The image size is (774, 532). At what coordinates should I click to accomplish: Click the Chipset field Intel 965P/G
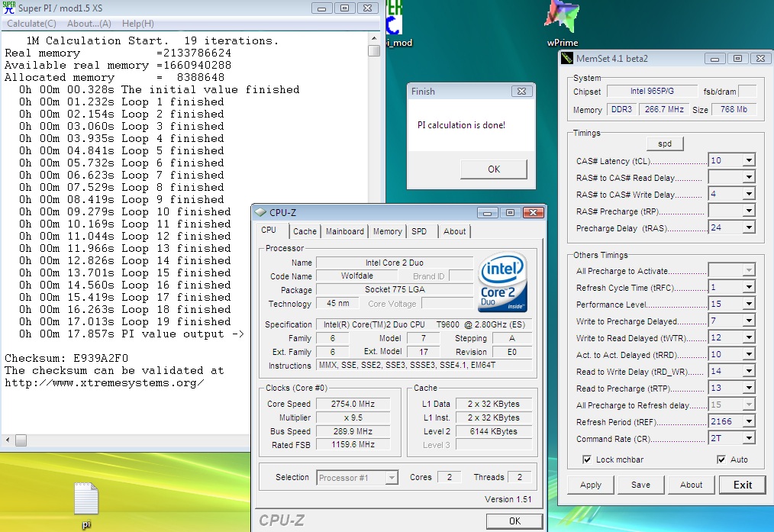(x=652, y=92)
